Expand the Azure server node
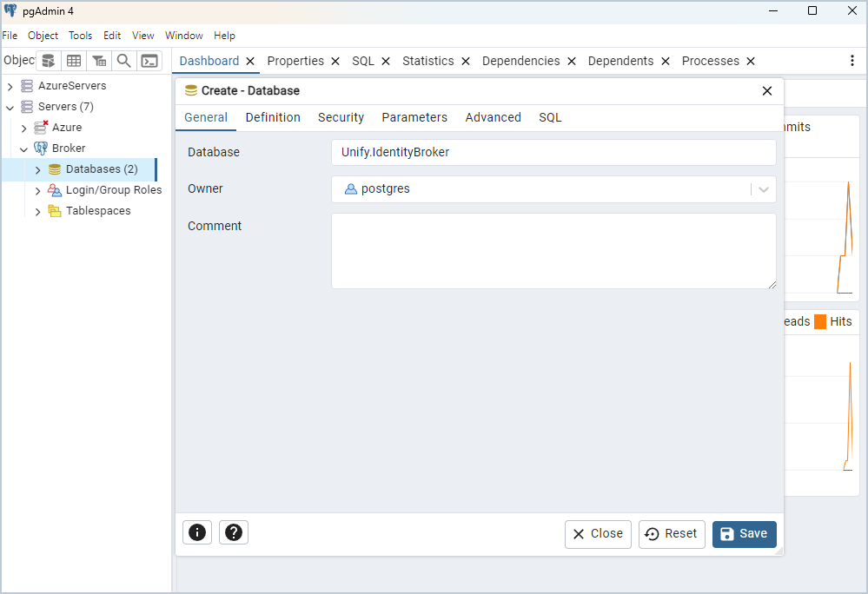This screenshot has height=594, width=868. [x=23, y=129]
